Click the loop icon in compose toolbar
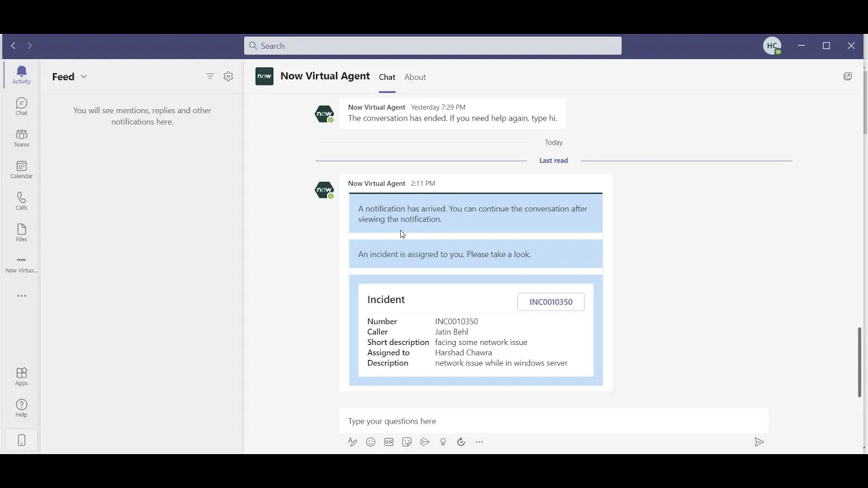 click(x=461, y=442)
